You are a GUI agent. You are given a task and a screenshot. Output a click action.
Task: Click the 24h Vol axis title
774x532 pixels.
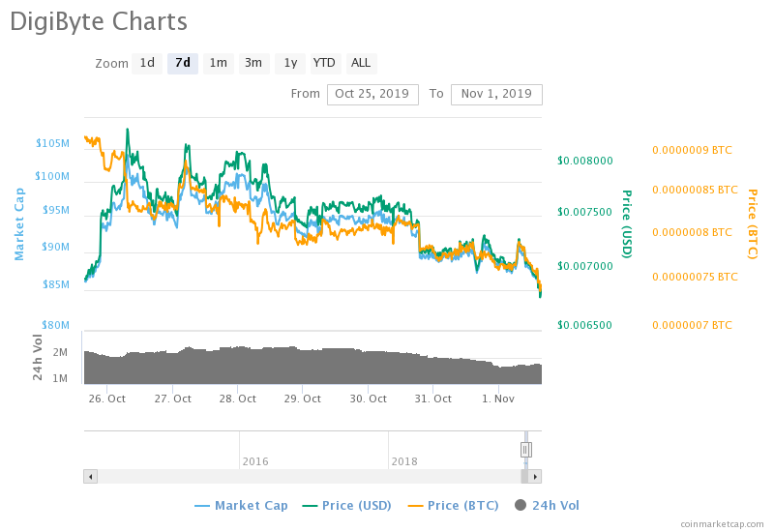pyautogui.click(x=38, y=357)
